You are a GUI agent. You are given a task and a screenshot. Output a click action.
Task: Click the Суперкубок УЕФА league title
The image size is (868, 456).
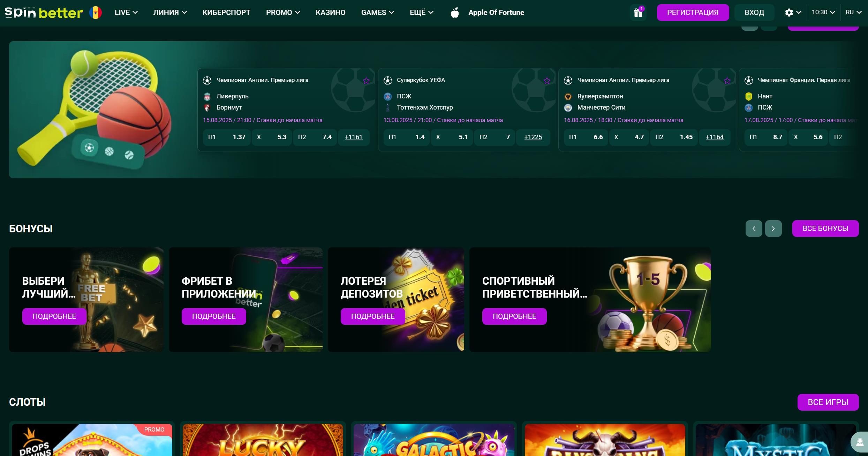tap(421, 80)
